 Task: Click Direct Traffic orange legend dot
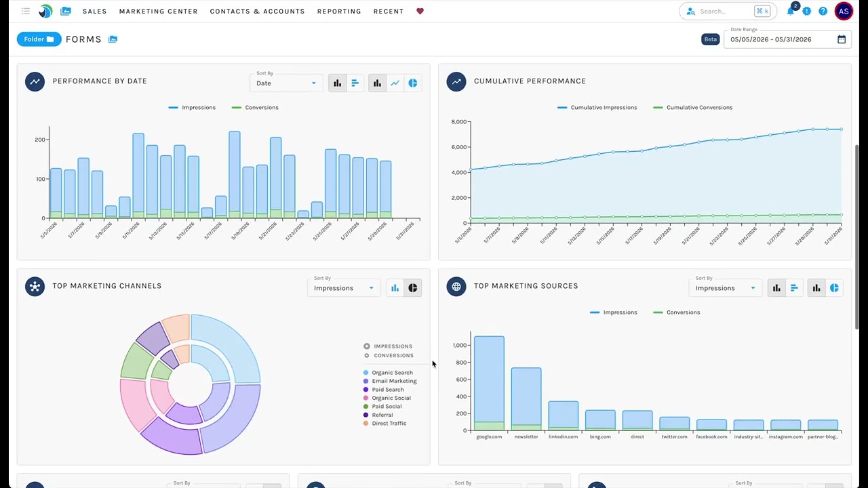click(x=366, y=424)
